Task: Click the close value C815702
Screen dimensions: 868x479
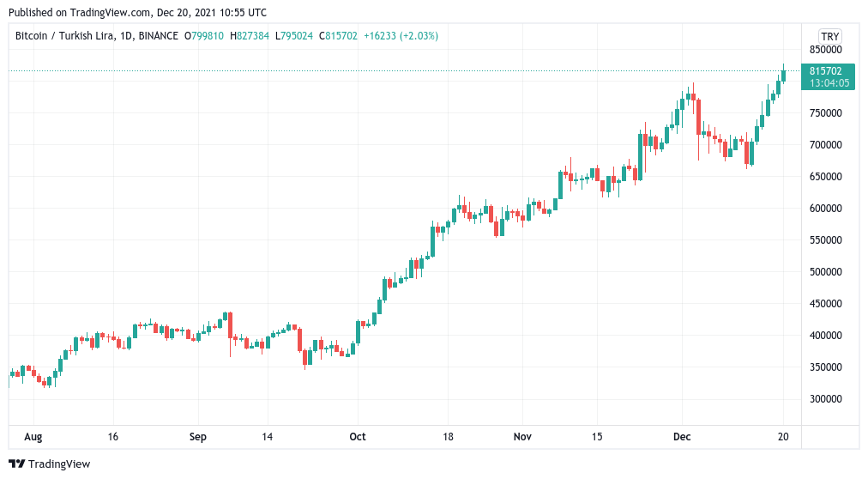Action: click(338, 36)
